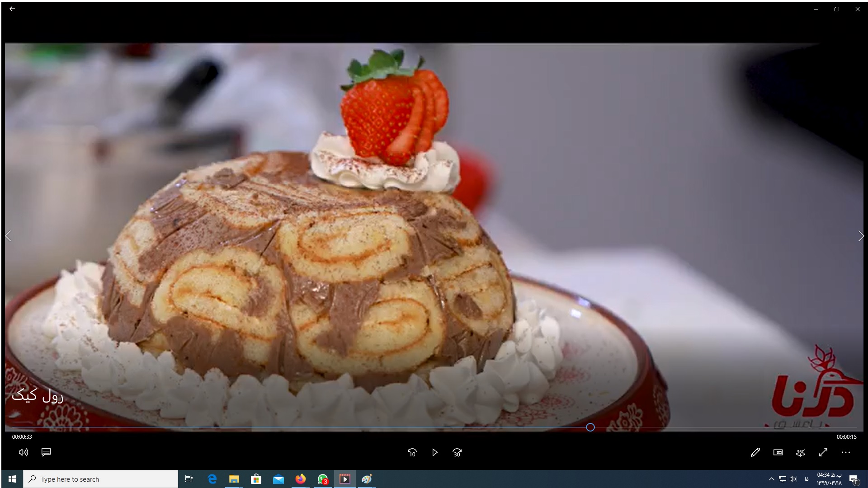868x488 pixels.
Task: Click the Type here to search box
Action: [100, 479]
